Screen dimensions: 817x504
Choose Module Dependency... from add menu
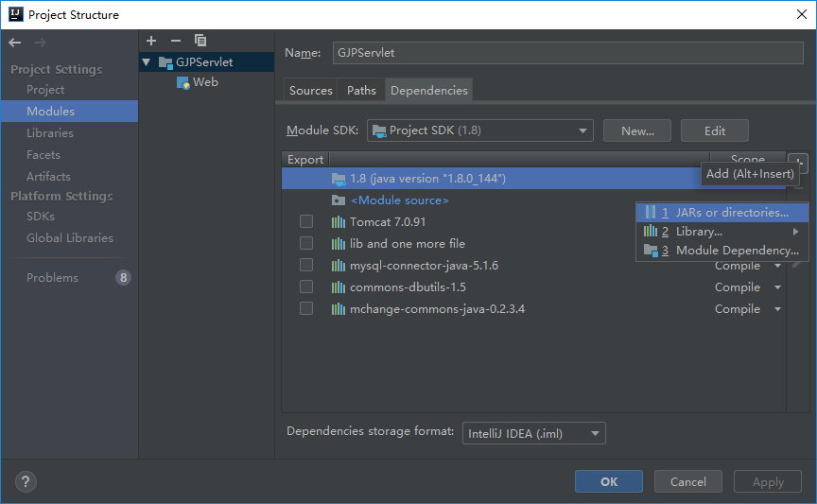tap(722, 251)
